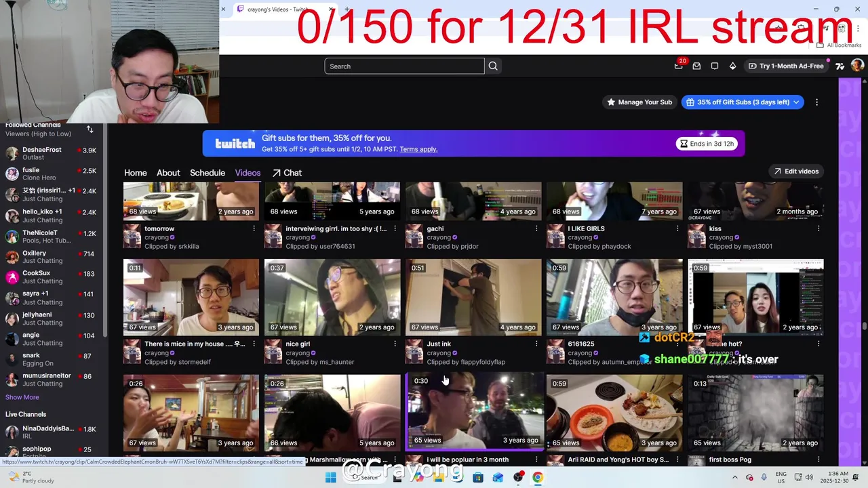Open the weather widget showing 2°C
Viewport: 868px width, 488px height.
(x=30, y=477)
